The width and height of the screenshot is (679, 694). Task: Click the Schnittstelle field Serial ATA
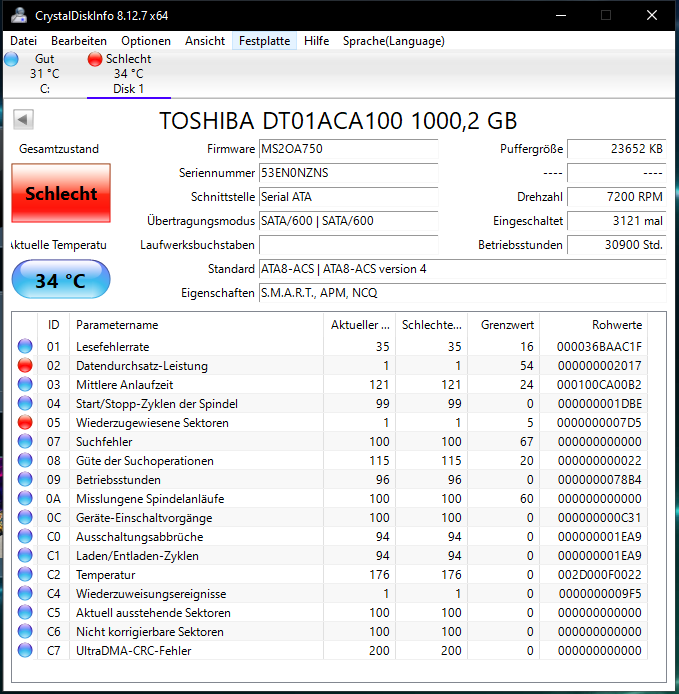[348, 197]
